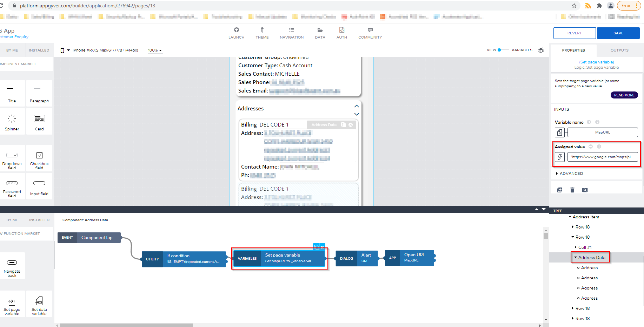The height and width of the screenshot is (327, 644).
Task: Pick the Navigate back flow function
Action: 12,266
